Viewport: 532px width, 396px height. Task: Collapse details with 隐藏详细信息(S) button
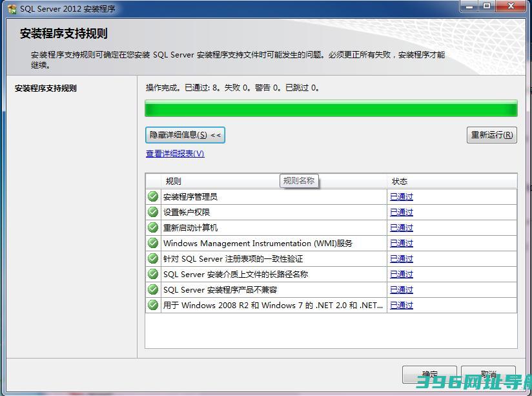185,135
